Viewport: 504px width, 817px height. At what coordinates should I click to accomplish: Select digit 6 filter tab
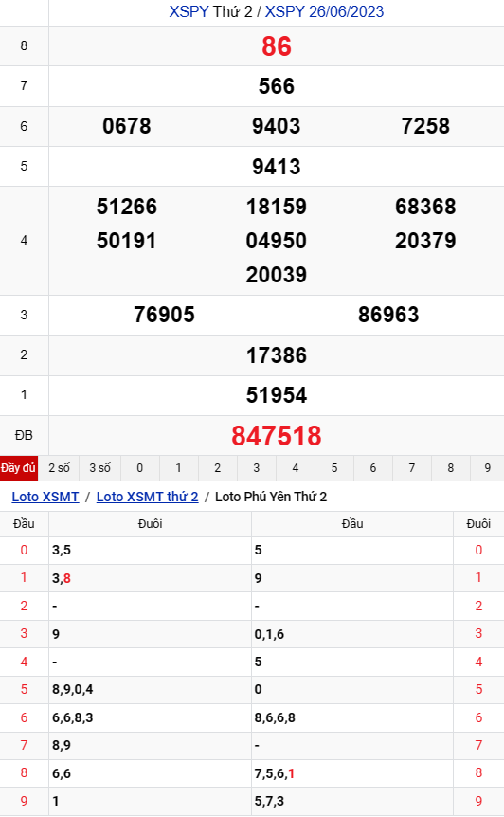pyautogui.click(x=373, y=468)
